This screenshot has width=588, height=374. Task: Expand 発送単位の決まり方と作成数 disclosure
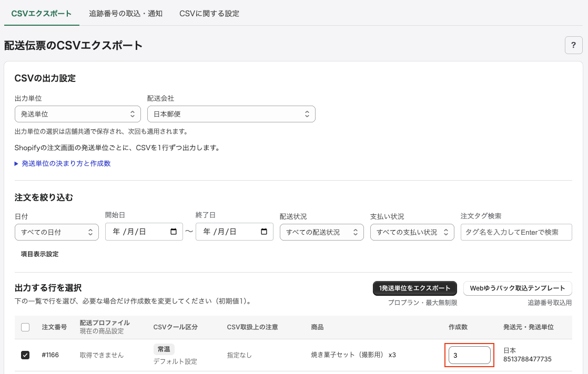pyautogui.click(x=63, y=163)
